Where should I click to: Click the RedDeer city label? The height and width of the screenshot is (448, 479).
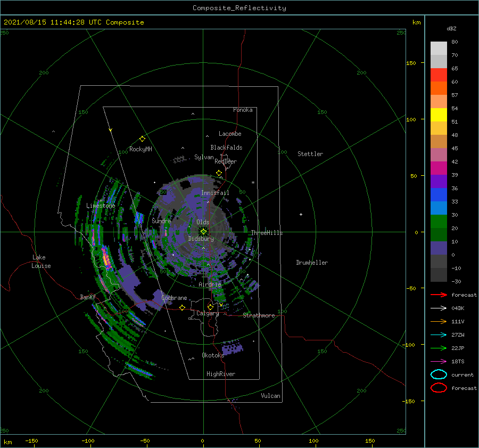(226, 161)
